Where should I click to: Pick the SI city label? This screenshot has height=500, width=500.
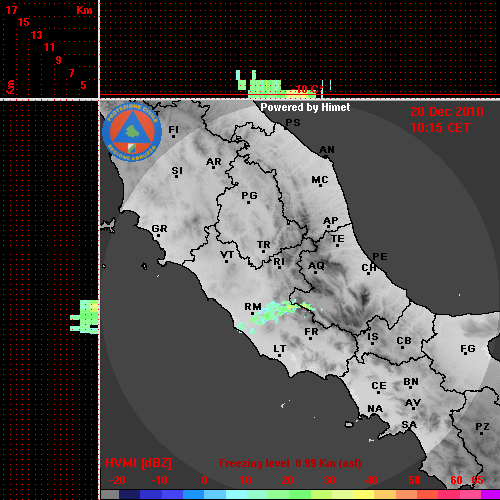coord(177,171)
